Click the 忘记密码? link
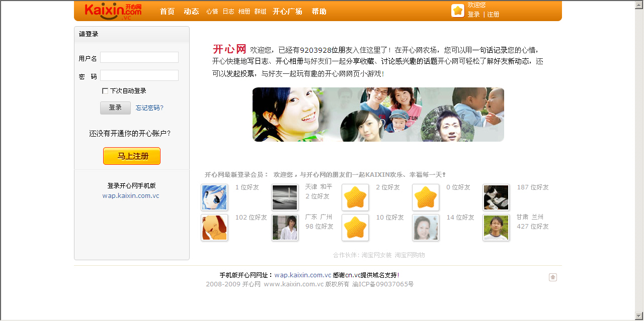 pos(149,108)
